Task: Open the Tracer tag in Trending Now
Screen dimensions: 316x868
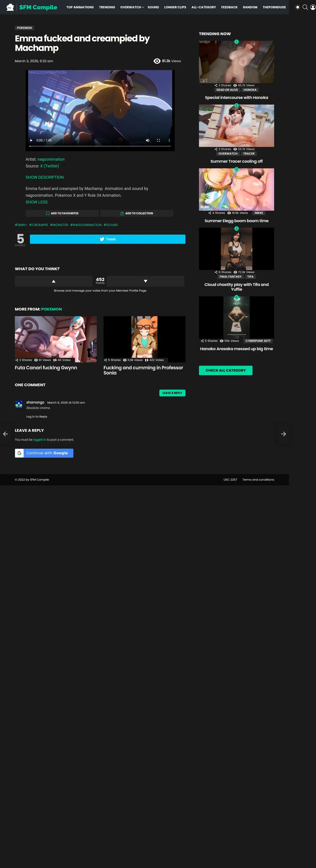Action: point(249,154)
